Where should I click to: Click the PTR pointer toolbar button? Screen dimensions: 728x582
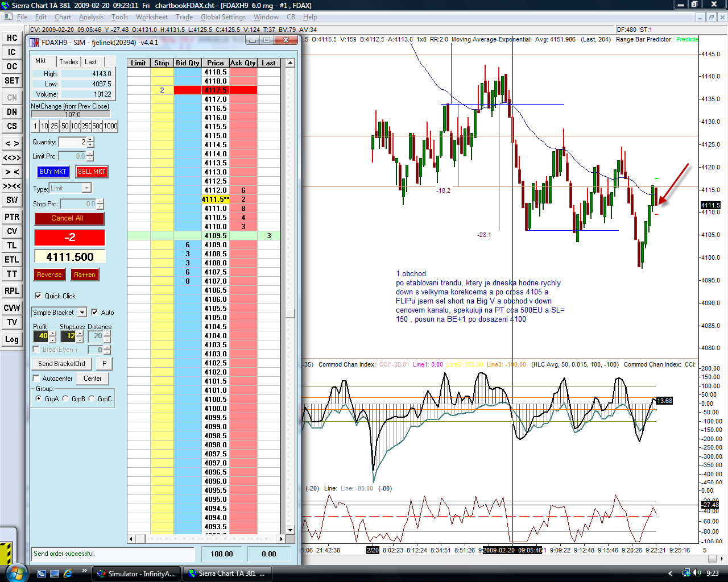click(12, 217)
